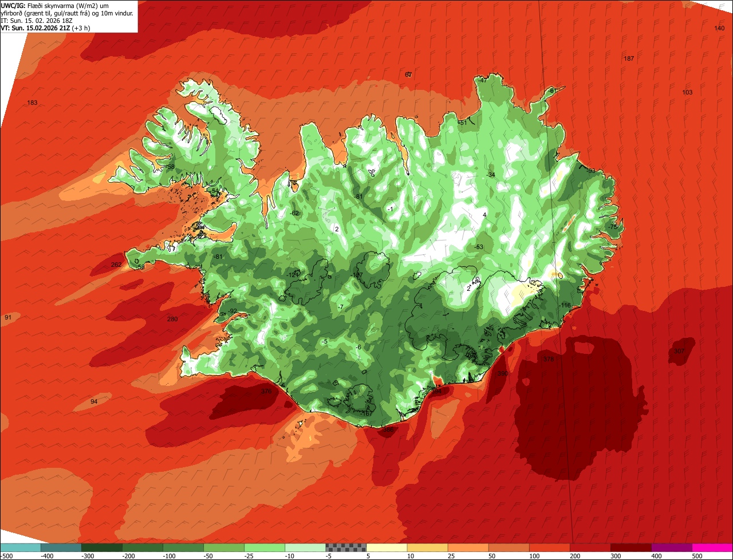Image resolution: width=733 pixels, height=560 pixels.
Task: Click the '-51' value on the map
Action: tap(462, 122)
